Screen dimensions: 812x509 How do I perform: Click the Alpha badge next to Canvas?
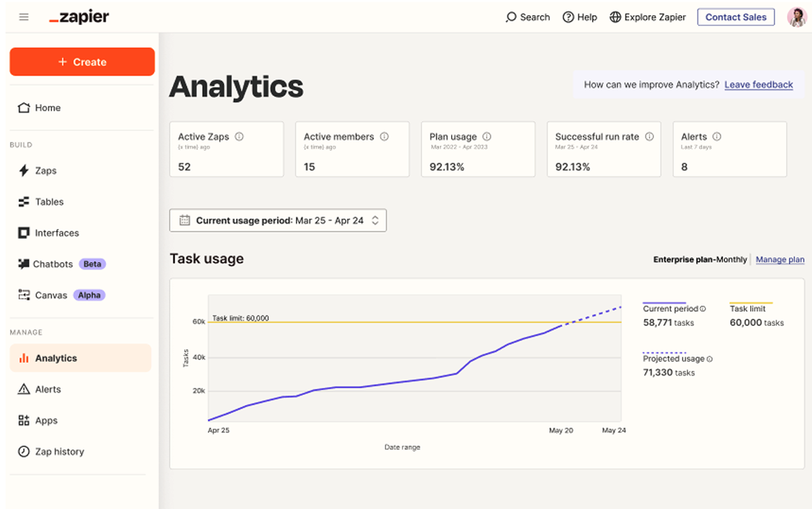(x=89, y=295)
